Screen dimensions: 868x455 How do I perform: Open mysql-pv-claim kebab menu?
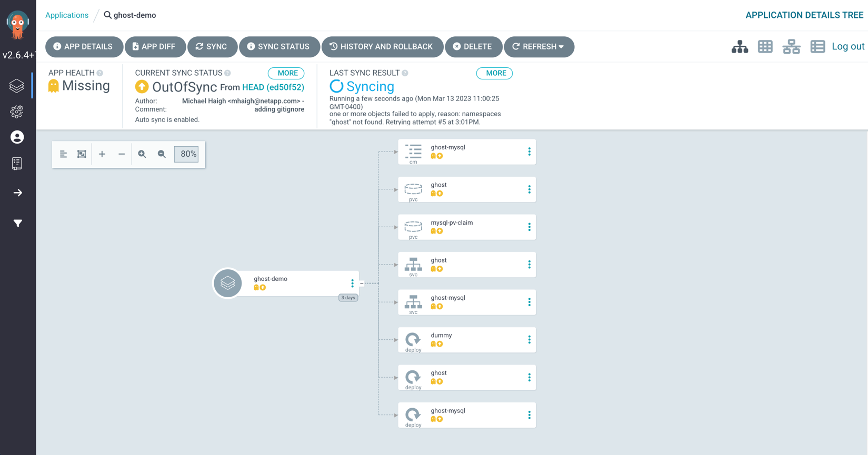(529, 227)
